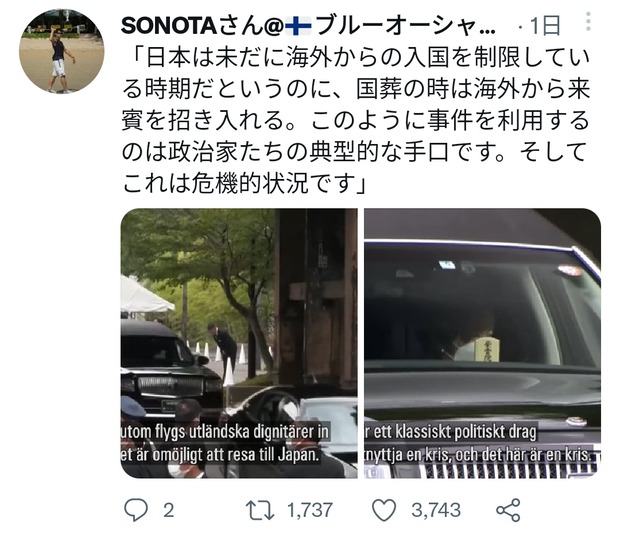This screenshot has height=533, width=620.
Task: Click the 3,743 likes count
Action: (436, 510)
